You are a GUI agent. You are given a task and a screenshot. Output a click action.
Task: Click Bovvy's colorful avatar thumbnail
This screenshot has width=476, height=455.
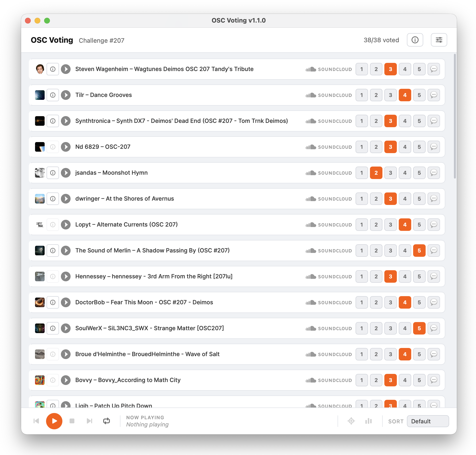click(x=40, y=380)
